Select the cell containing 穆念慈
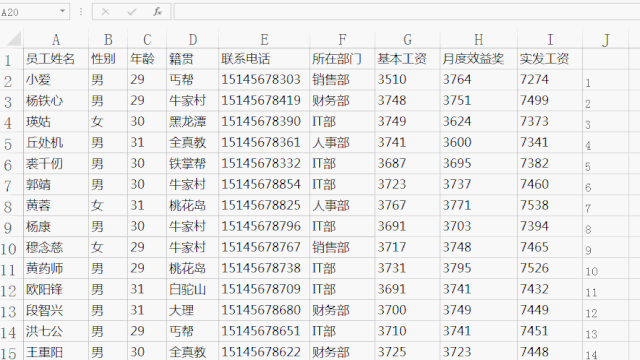This screenshot has height=360, width=640. point(56,247)
